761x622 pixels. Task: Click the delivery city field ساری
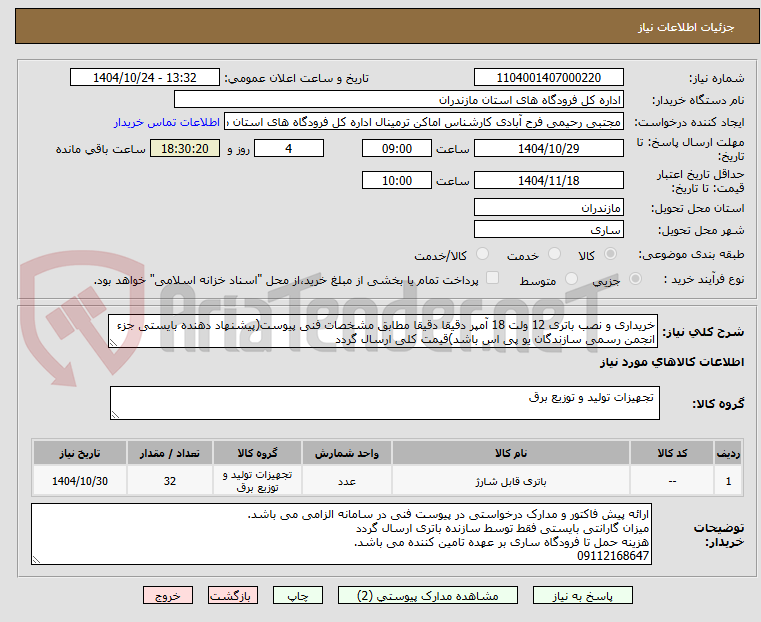click(548, 229)
